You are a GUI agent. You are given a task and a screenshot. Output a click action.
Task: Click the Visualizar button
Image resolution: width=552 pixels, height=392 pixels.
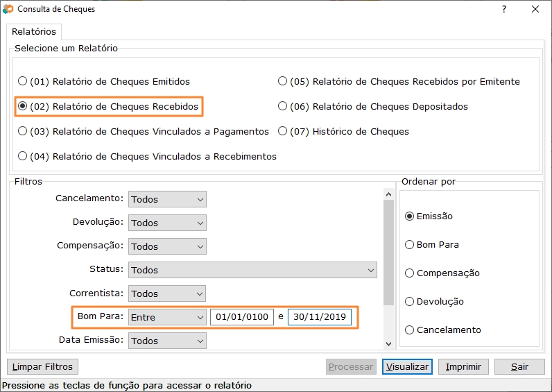(x=407, y=366)
